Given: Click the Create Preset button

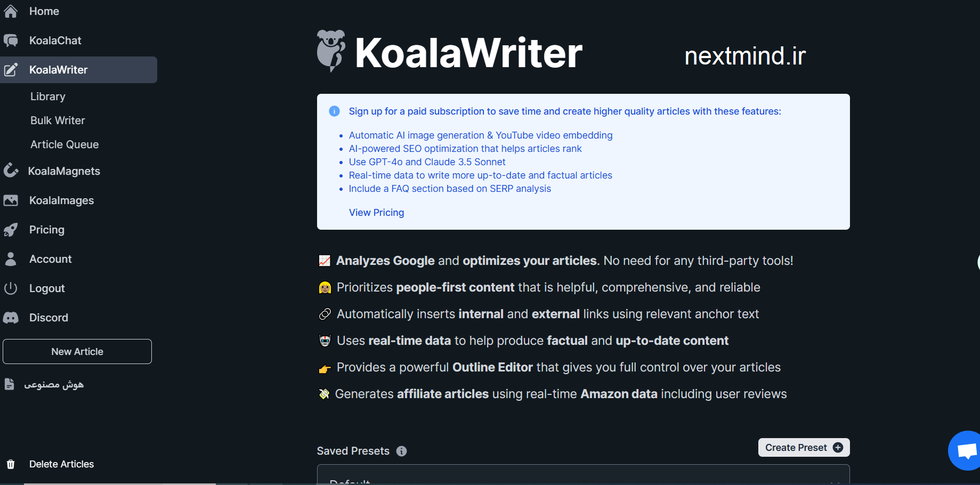Looking at the screenshot, I should tap(804, 448).
